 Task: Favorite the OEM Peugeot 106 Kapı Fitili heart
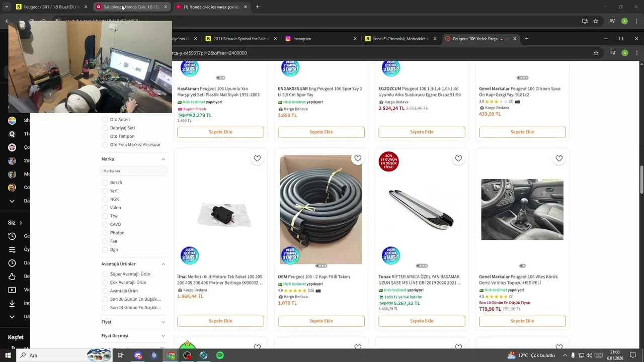point(358,158)
